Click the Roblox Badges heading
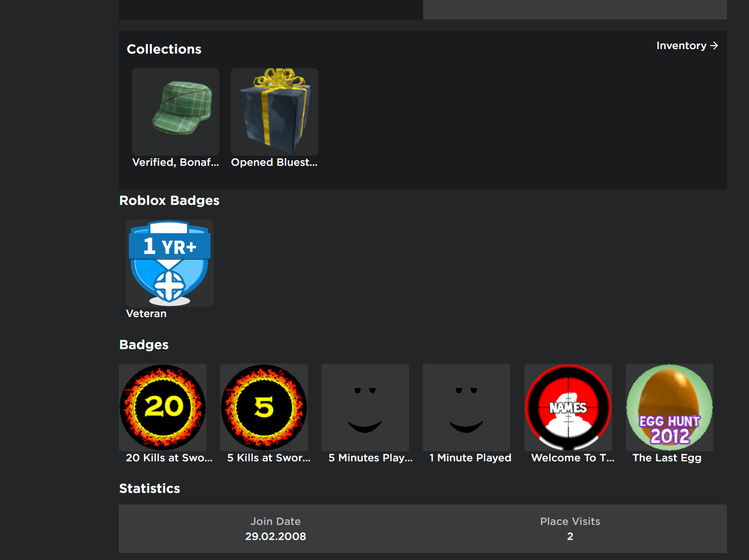The height and width of the screenshot is (560, 749). tap(169, 200)
